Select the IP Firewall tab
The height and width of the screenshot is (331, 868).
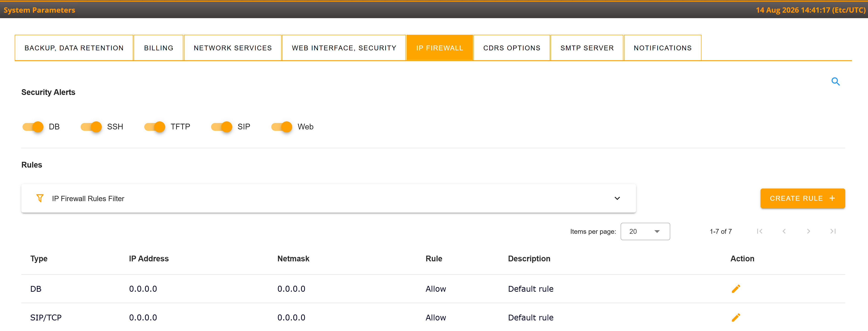click(x=440, y=48)
